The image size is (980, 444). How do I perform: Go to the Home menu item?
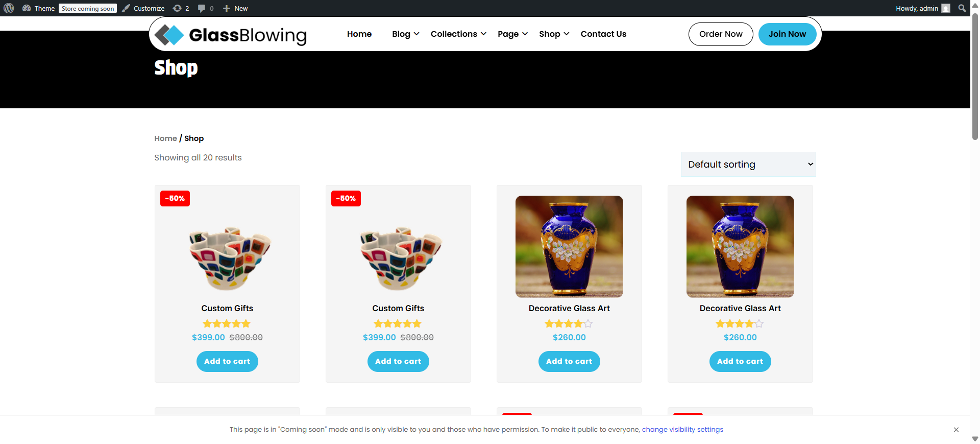(359, 34)
